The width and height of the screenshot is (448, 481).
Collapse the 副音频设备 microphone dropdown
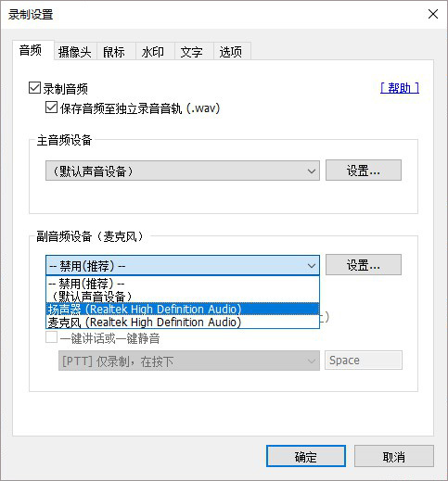tap(183, 265)
